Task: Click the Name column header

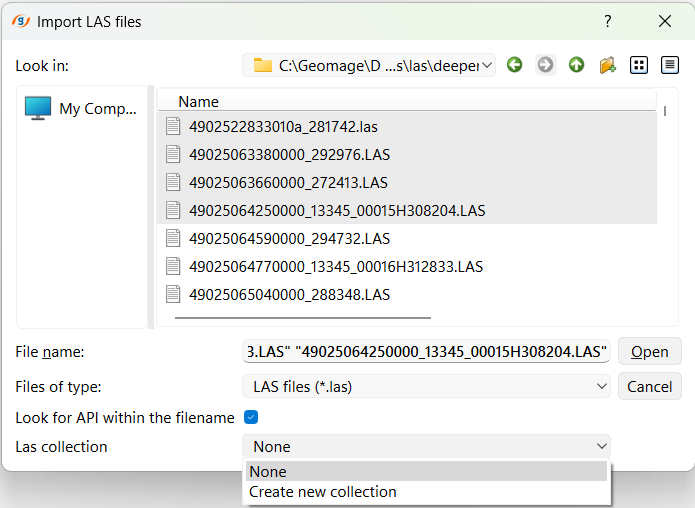Action: pyautogui.click(x=407, y=102)
